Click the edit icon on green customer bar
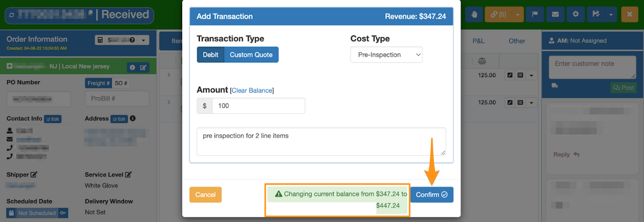The height and width of the screenshot is (222, 644). click(143, 67)
